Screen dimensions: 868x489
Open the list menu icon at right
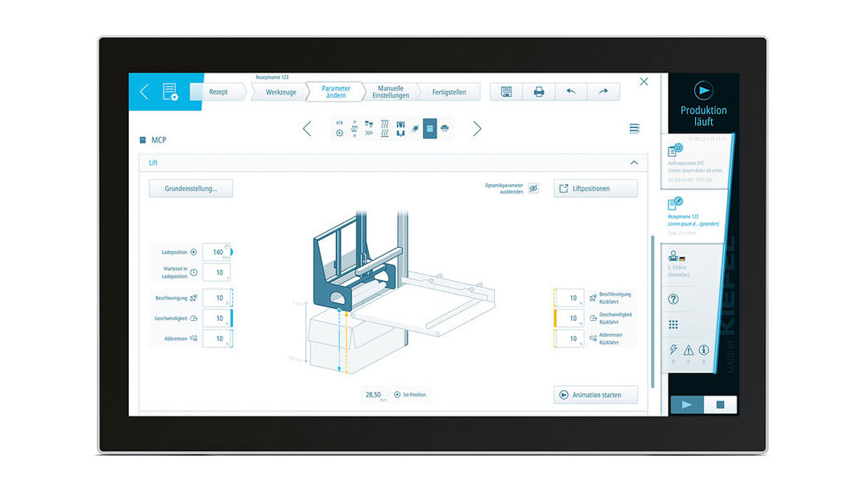coord(634,129)
